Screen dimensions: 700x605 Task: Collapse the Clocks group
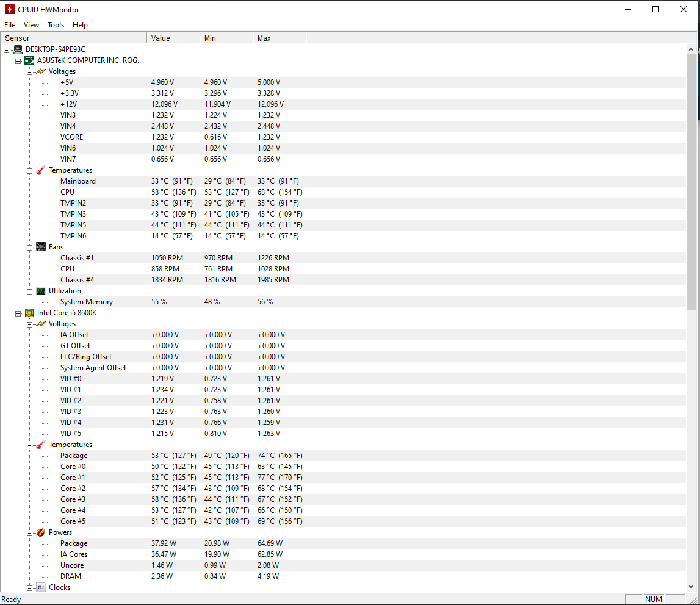pos(29,588)
